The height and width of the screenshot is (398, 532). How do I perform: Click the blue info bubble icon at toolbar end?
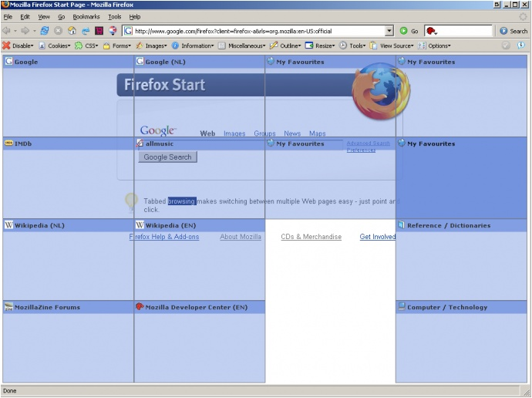click(520, 46)
